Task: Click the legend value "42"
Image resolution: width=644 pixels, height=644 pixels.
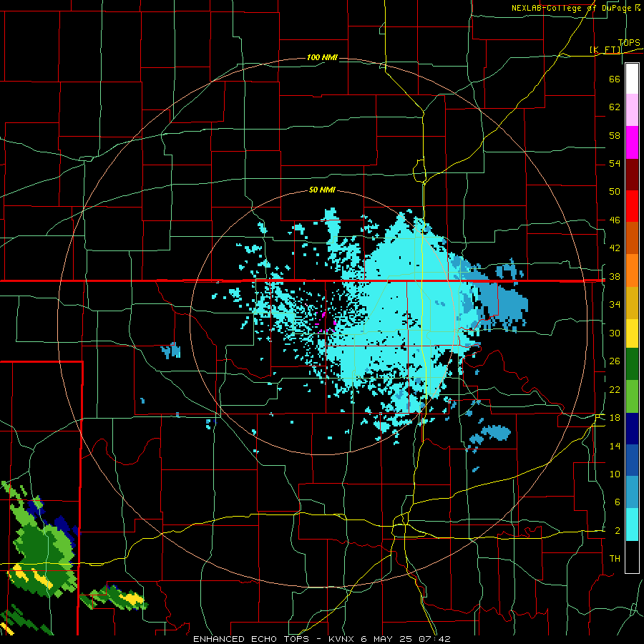Action: (x=615, y=248)
